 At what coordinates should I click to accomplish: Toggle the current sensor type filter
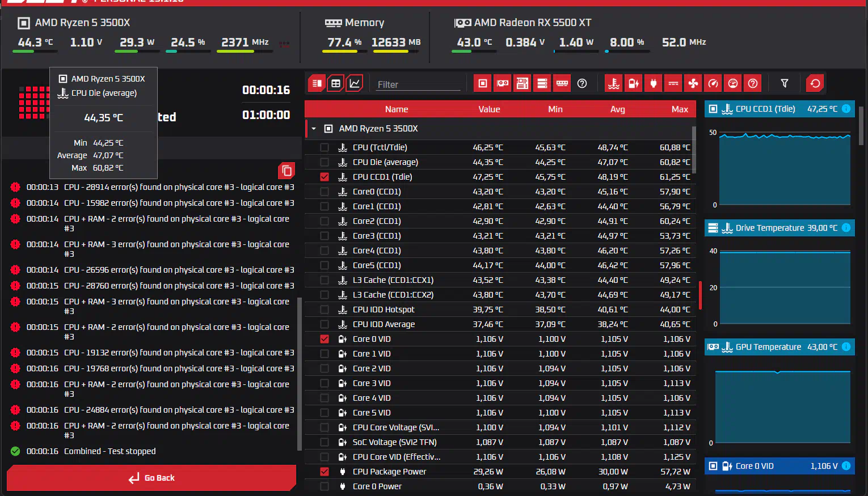click(x=673, y=83)
